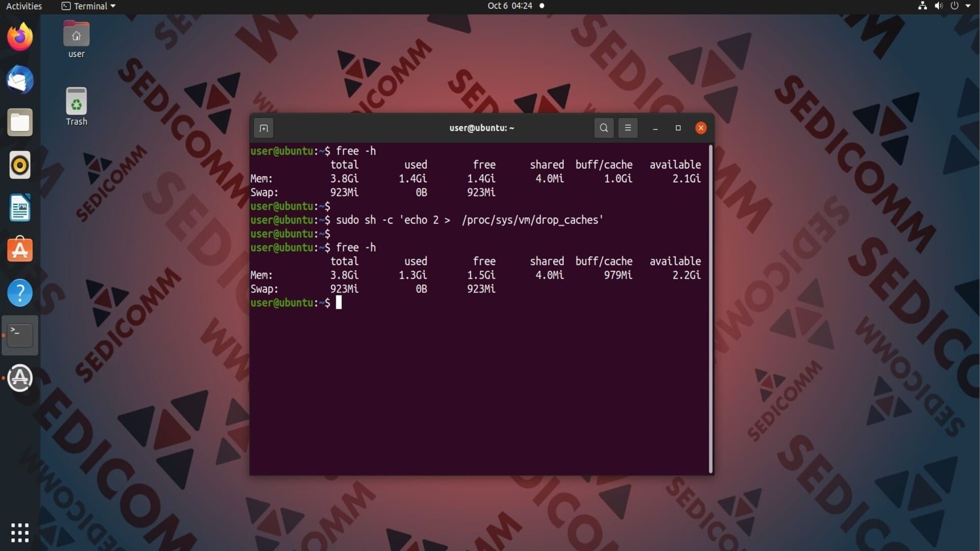The image size is (980, 551).
Task: Open Thunderbird Mail from the dock
Action: (x=20, y=80)
